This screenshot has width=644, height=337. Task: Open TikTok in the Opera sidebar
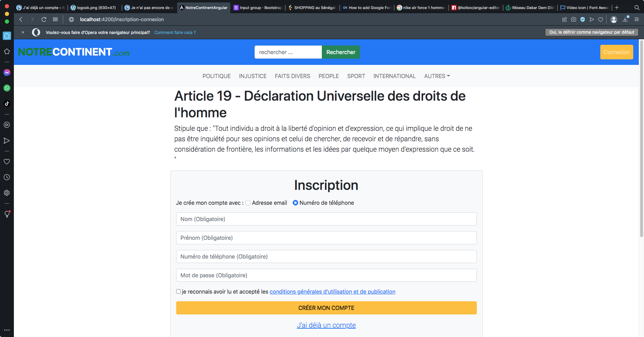tap(7, 103)
